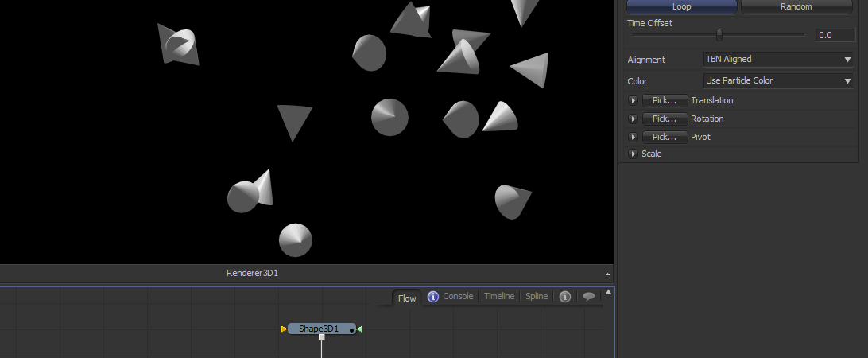Click the viewer menu triangle beside Renderer3D1
The height and width of the screenshot is (358, 868).
[x=607, y=274]
